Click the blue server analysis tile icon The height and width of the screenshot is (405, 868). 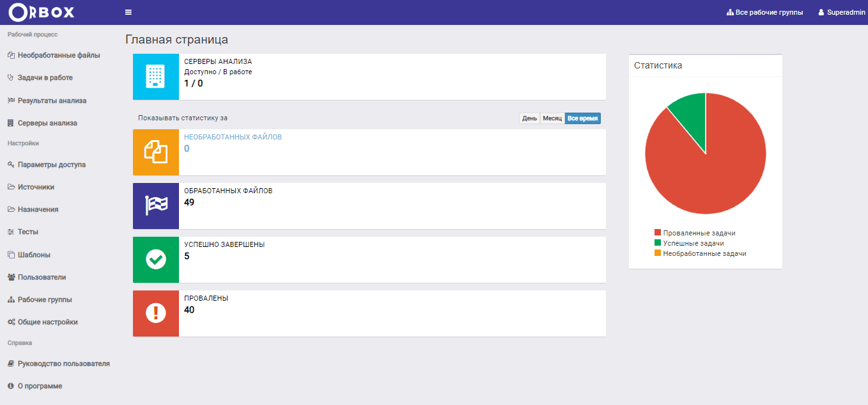(156, 77)
